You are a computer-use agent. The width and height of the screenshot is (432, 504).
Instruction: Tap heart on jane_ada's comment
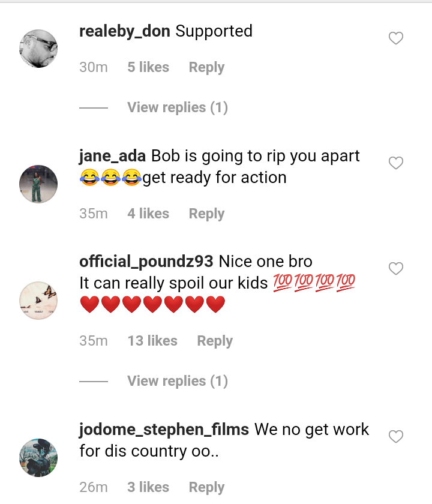(396, 163)
